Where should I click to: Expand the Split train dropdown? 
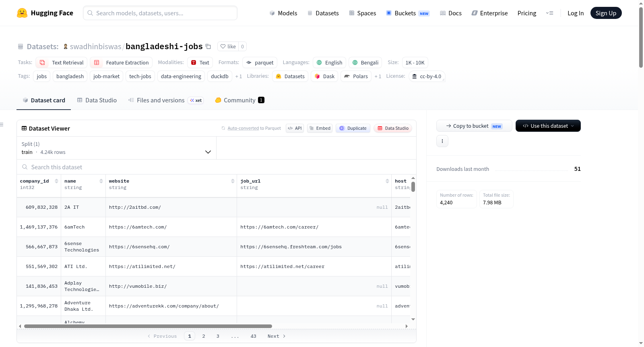click(116, 148)
